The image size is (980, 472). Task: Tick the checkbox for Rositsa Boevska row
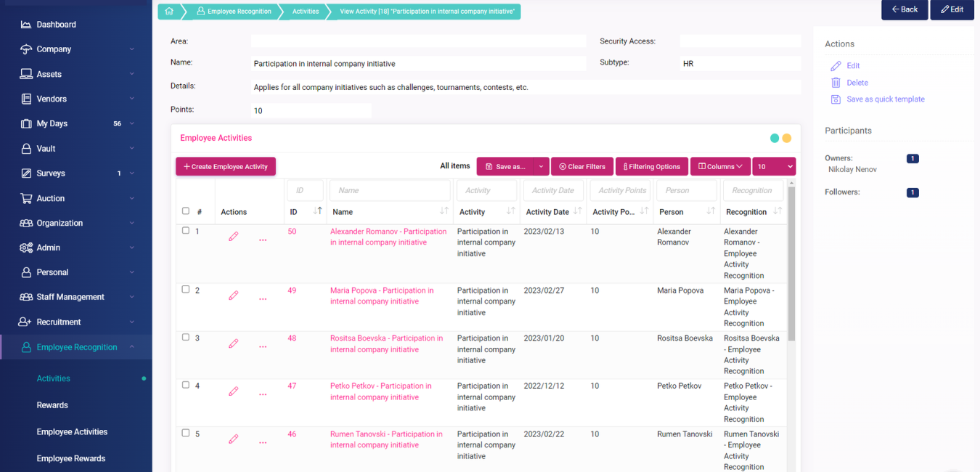[186, 338]
